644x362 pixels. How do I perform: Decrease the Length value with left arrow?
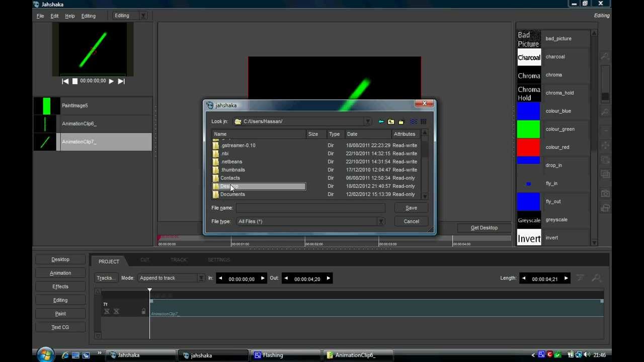(523, 278)
